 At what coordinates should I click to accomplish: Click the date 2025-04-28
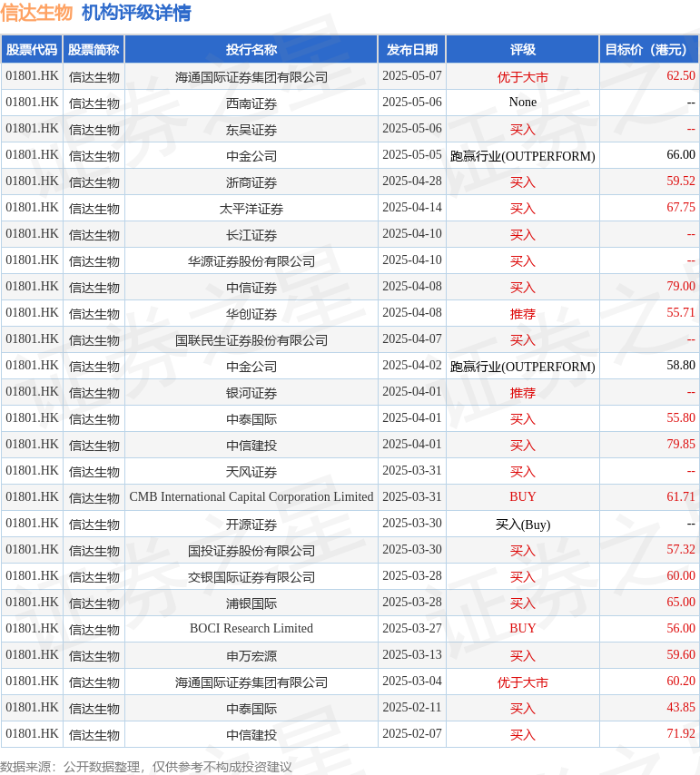(x=412, y=181)
